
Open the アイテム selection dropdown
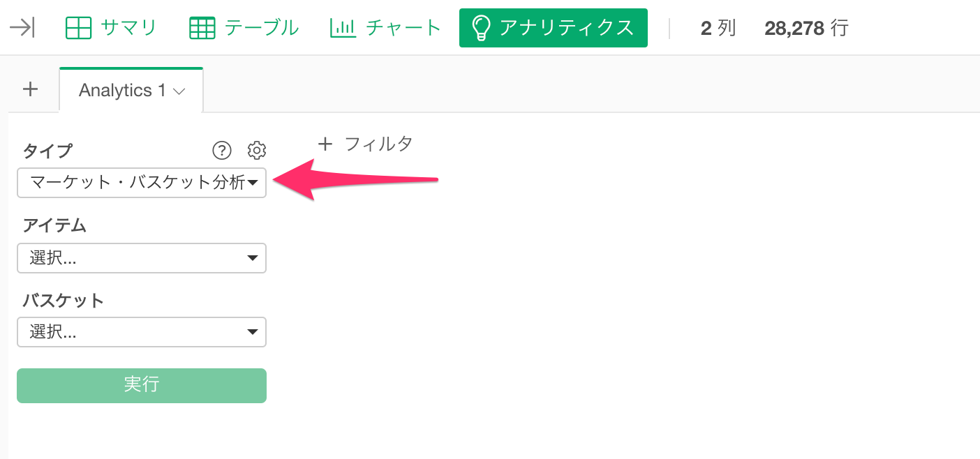pyautogui.click(x=142, y=258)
